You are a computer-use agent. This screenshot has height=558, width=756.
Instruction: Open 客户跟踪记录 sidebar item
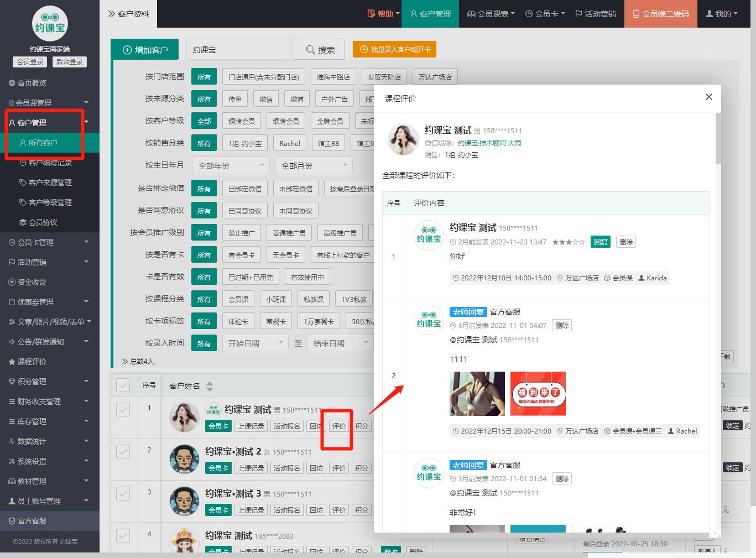click(50, 163)
